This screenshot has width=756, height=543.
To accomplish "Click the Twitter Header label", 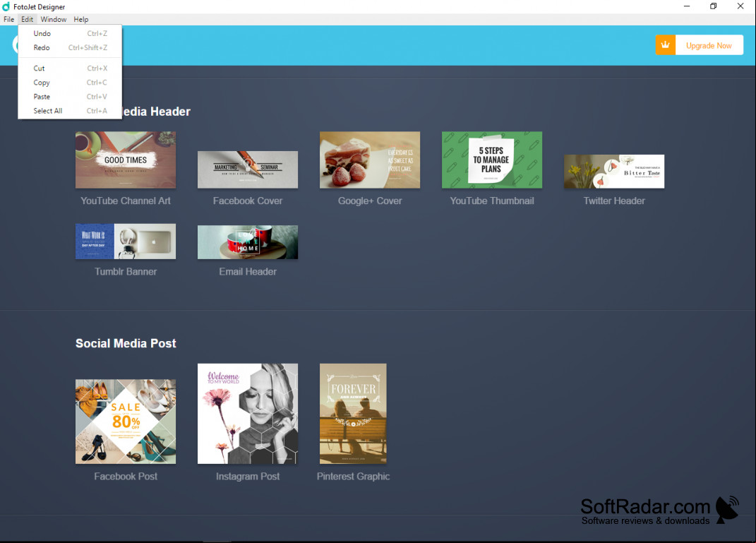I will tap(614, 201).
